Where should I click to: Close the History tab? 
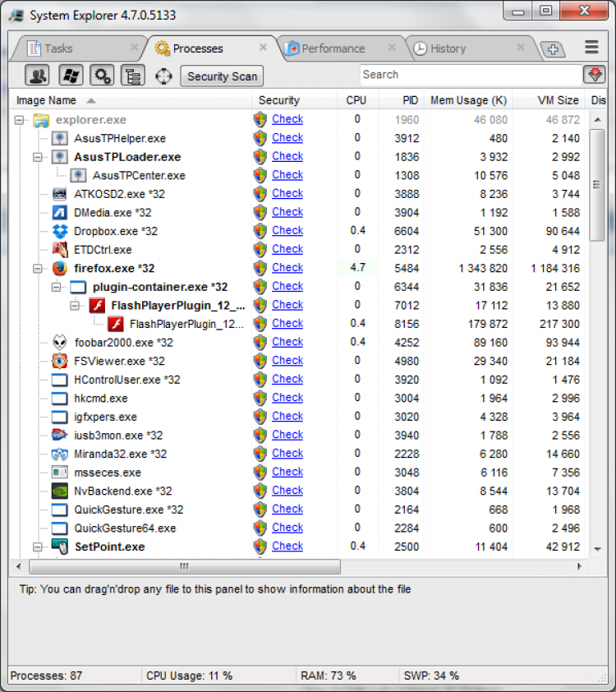[521, 47]
